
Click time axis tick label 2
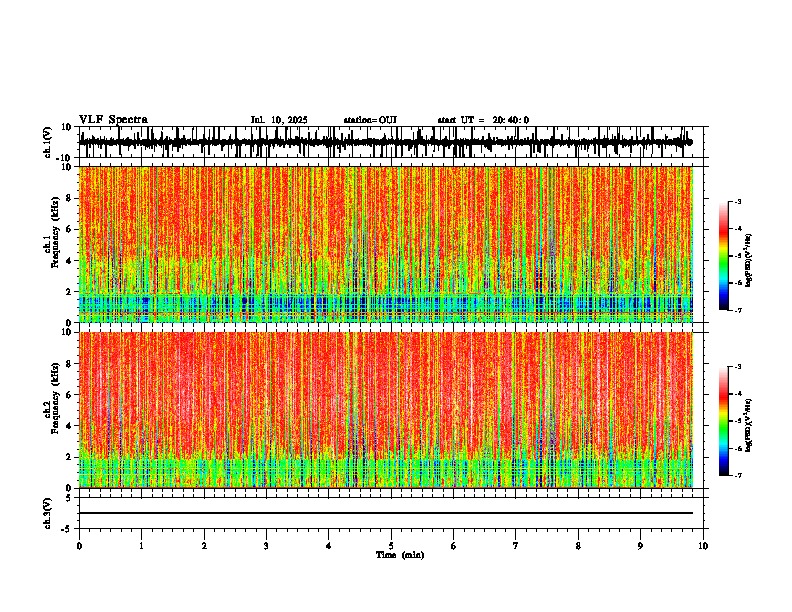[204, 546]
